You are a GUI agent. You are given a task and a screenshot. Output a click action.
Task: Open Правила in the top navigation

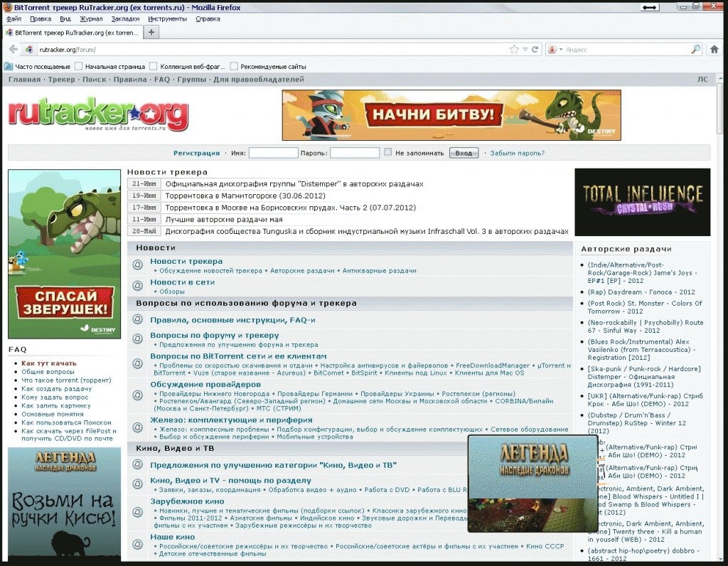tap(130, 80)
